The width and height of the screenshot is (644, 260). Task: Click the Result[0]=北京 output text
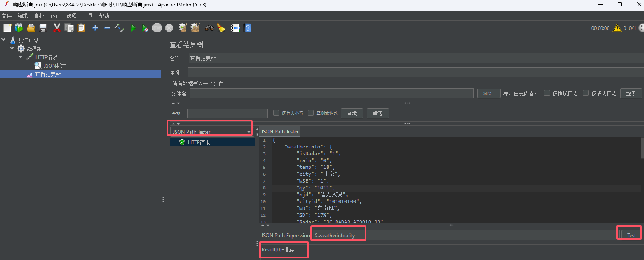[278, 250]
